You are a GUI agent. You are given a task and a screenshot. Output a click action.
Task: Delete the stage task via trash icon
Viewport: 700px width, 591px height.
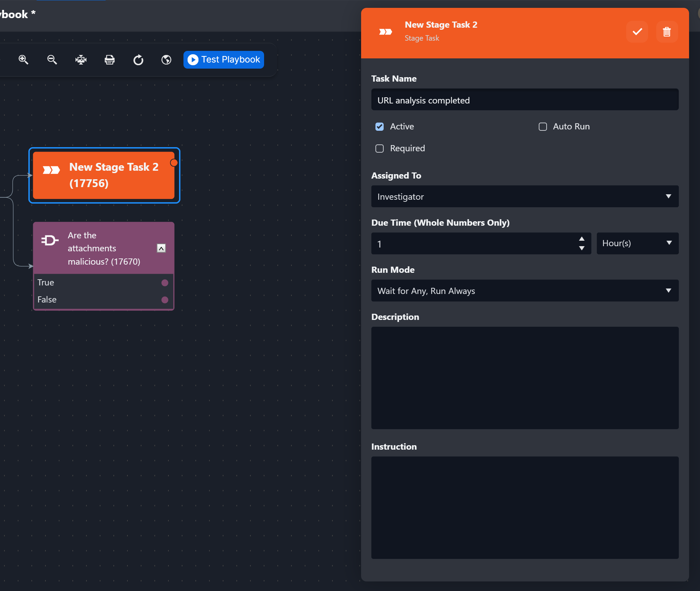pyautogui.click(x=667, y=32)
